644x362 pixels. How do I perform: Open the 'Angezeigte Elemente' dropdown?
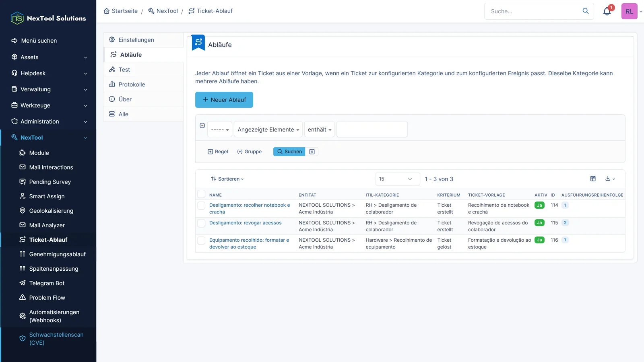(268, 130)
